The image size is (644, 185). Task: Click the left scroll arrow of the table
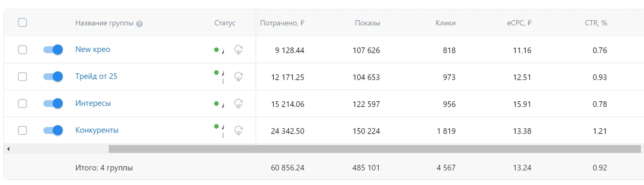8,149
